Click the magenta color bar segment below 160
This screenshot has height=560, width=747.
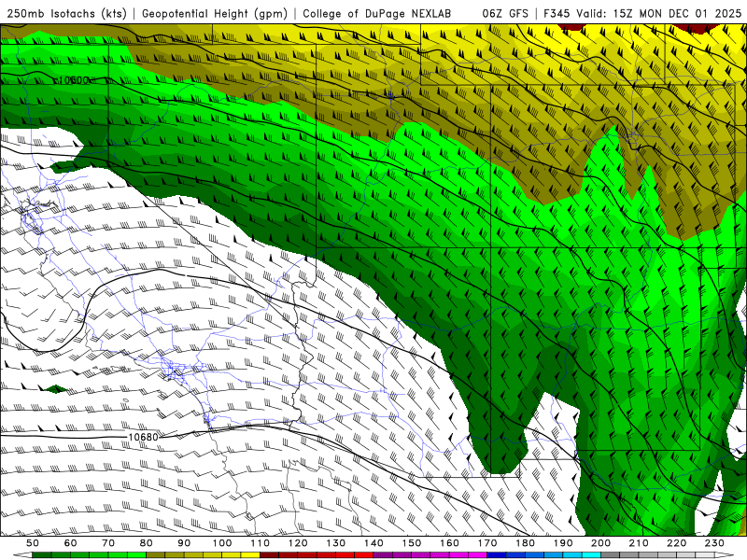tap(458, 555)
